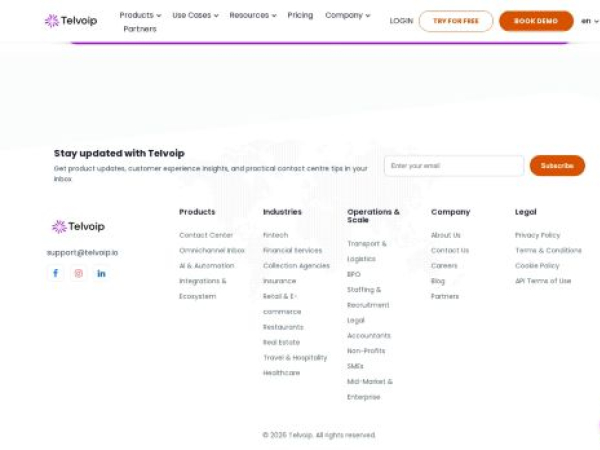Open the Blog footer link
The height and width of the screenshot is (450, 600).
(438, 281)
